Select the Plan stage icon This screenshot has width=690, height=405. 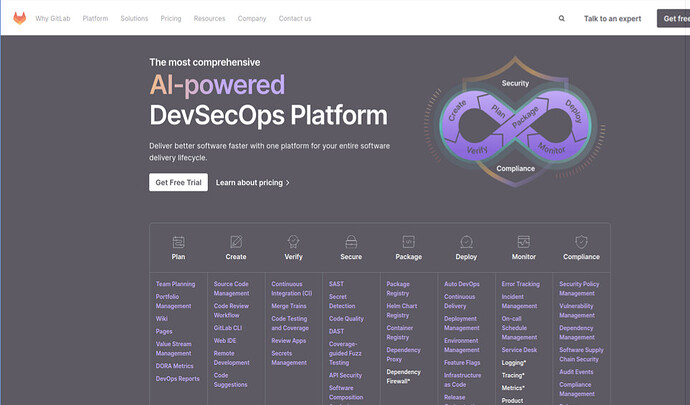click(178, 242)
